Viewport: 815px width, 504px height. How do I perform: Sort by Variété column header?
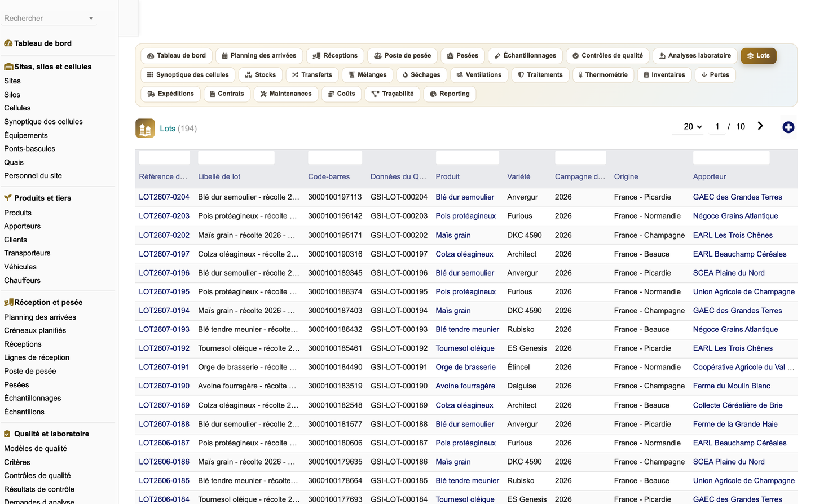(x=518, y=177)
